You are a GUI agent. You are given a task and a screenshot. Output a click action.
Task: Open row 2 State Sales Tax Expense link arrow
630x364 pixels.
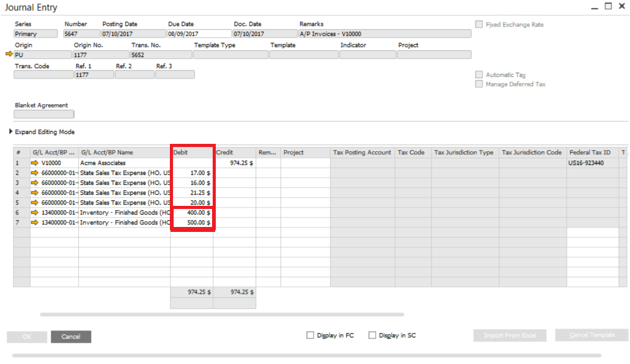pos(36,172)
